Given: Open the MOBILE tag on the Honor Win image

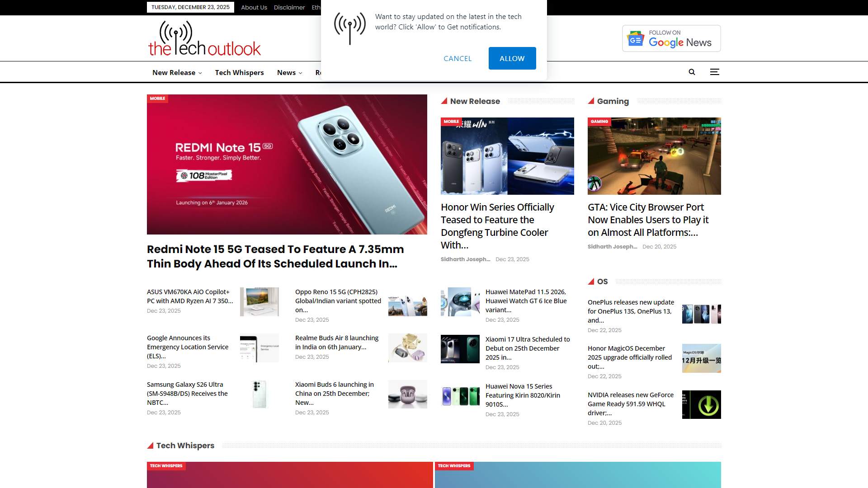Looking at the screenshot, I should pyautogui.click(x=452, y=122).
